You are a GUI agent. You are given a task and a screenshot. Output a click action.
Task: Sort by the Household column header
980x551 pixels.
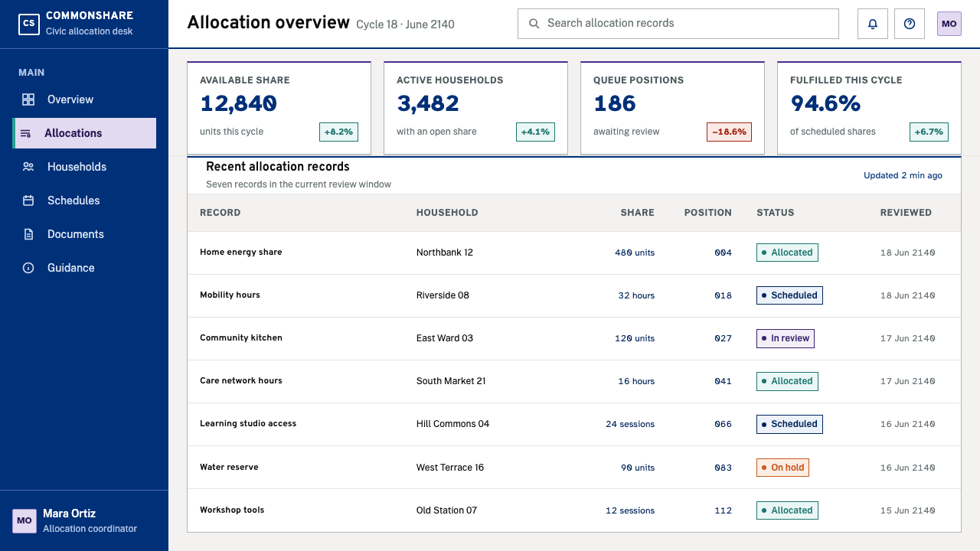(x=447, y=213)
